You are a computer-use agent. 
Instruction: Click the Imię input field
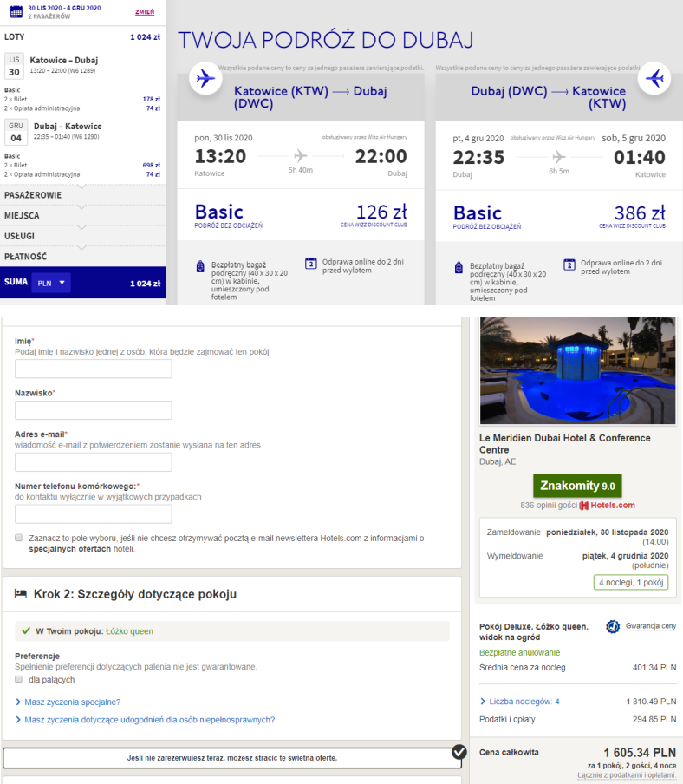(94, 369)
